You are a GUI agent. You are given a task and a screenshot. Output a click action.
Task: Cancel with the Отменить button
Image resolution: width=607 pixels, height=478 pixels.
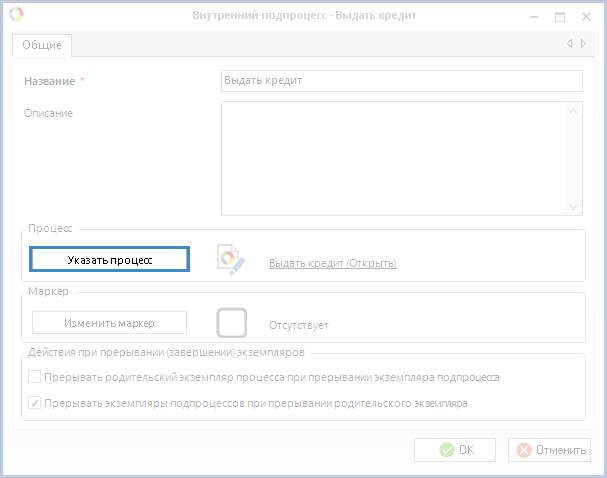point(549,450)
